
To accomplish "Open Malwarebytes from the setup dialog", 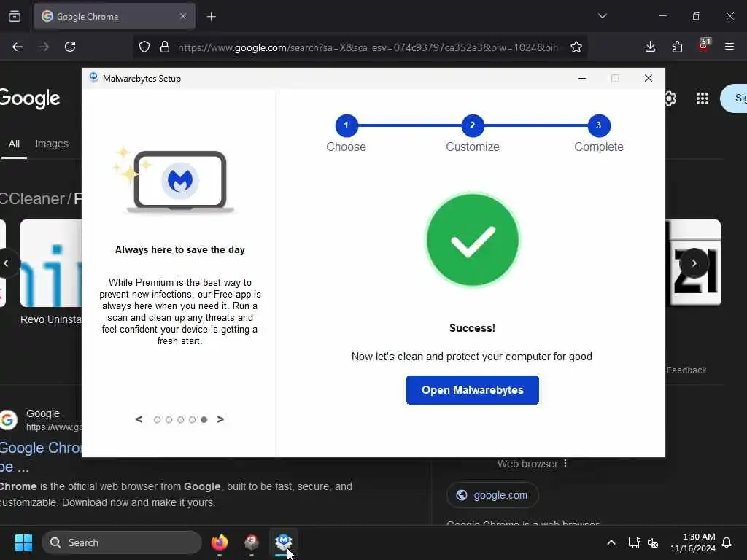I will click(x=472, y=390).
